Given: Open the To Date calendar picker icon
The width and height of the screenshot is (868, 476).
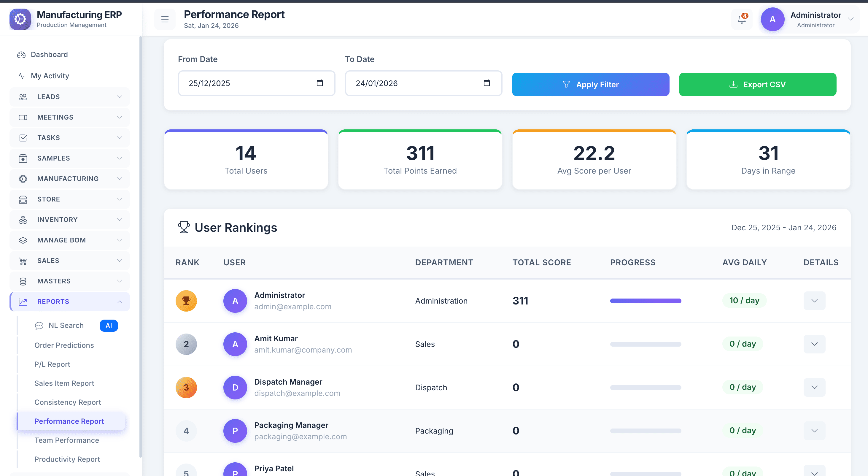Looking at the screenshot, I should coord(487,83).
